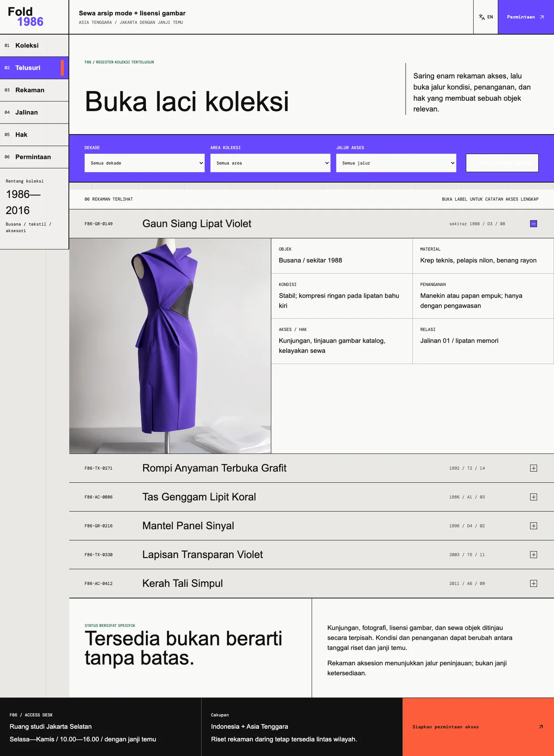The width and height of the screenshot is (554, 756).
Task: Click the text '2003 / T5 / 11'
Action: point(467,554)
